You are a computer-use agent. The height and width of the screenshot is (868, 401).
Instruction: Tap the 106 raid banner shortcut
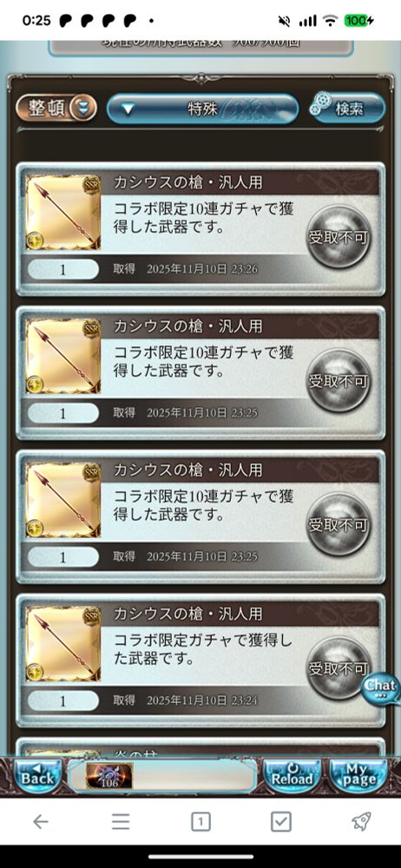coord(109,775)
